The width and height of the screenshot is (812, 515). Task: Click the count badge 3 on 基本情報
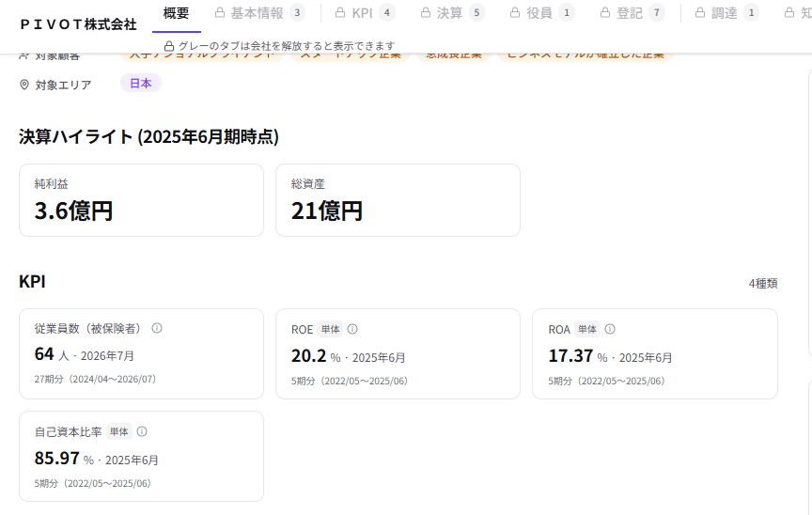coord(297,13)
